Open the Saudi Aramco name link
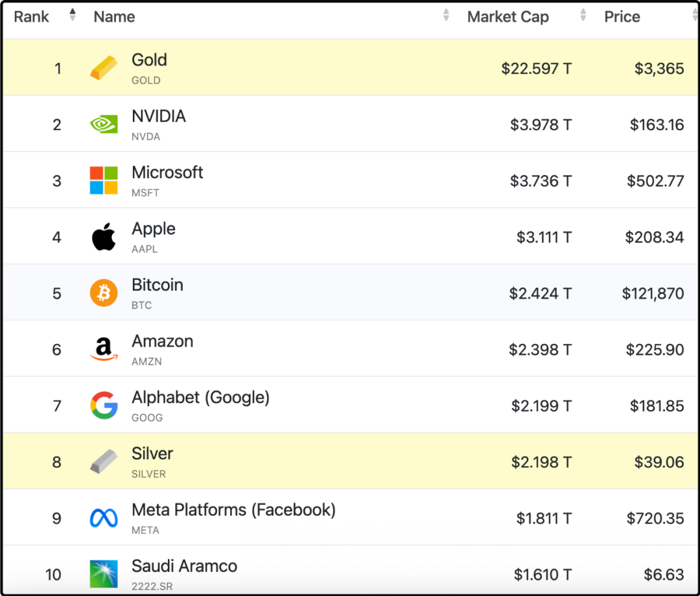Viewport: 700px width, 596px height. tap(184, 566)
